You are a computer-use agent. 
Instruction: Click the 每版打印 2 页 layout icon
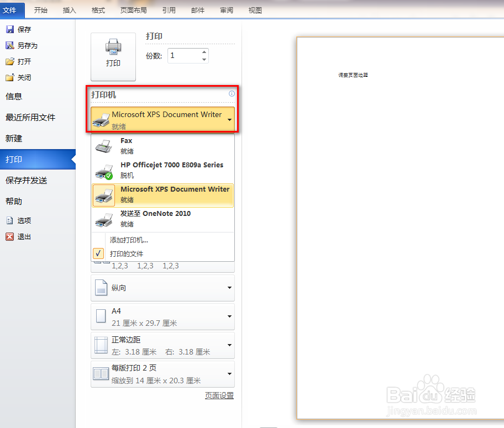pos(101,374)
